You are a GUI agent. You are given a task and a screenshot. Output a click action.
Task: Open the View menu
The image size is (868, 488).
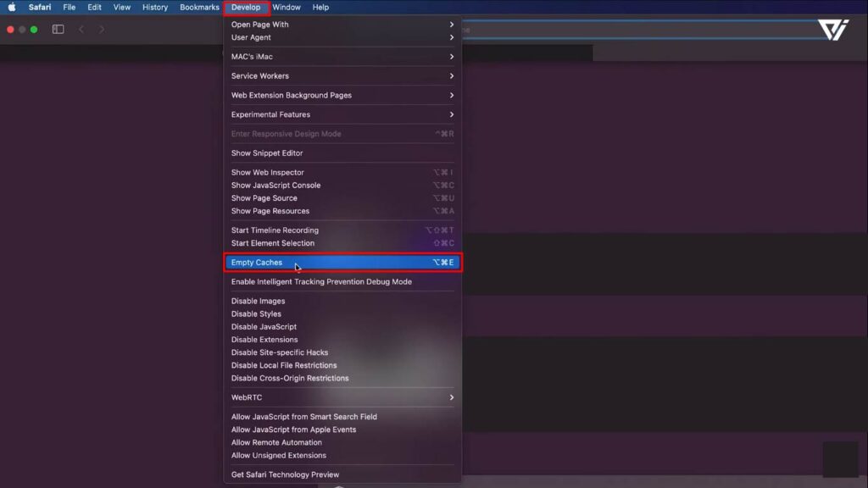(x=122, y=7)
